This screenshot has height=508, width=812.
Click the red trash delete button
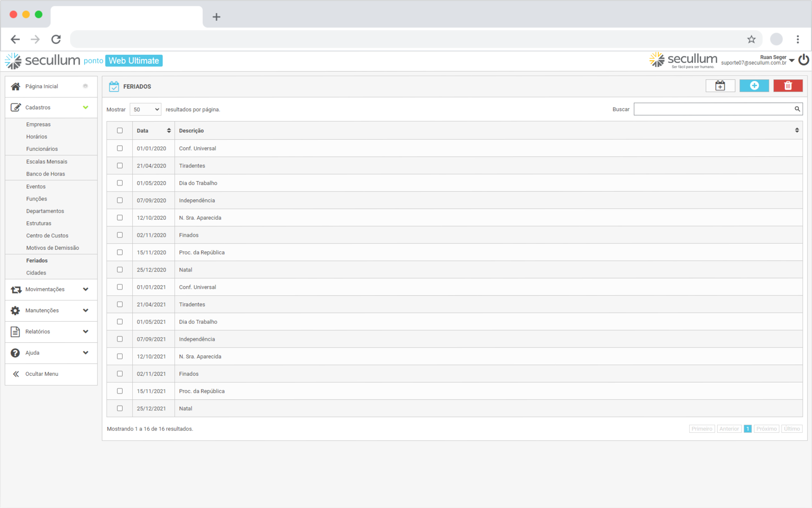788,86
